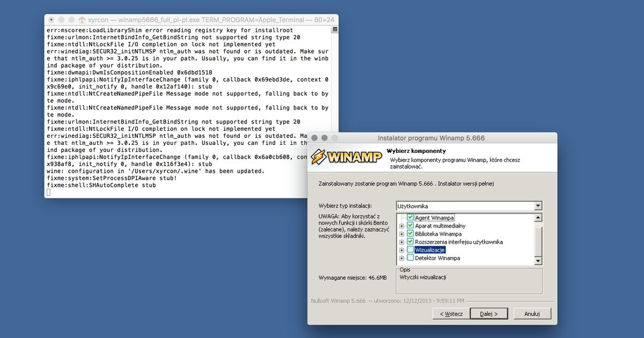The width and height of the screenshot is (644, 338).
Task: Click the Wstecz button to go back
Action: pos(451,313)
